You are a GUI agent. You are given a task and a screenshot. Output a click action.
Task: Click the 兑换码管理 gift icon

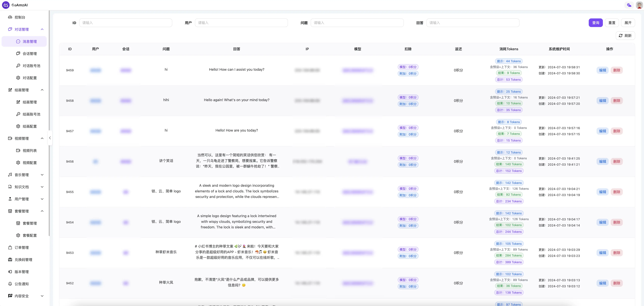(x=10, y=259)
